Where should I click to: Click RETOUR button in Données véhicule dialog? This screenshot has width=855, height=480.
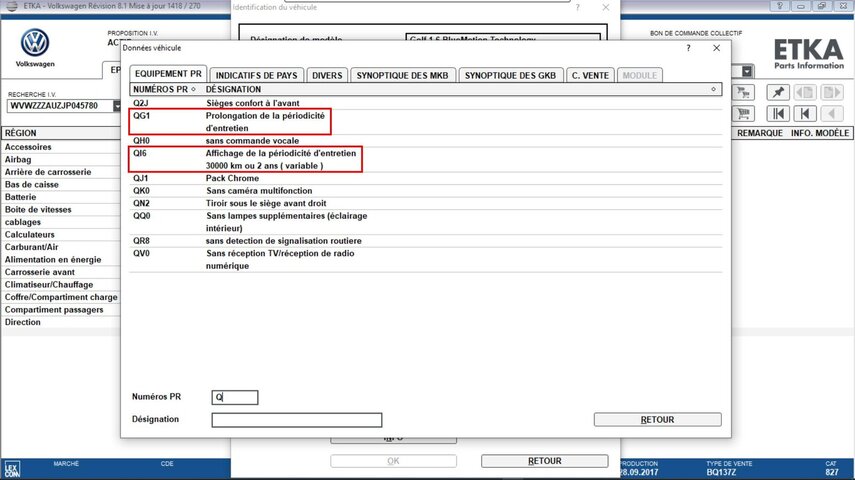[657, 419]
